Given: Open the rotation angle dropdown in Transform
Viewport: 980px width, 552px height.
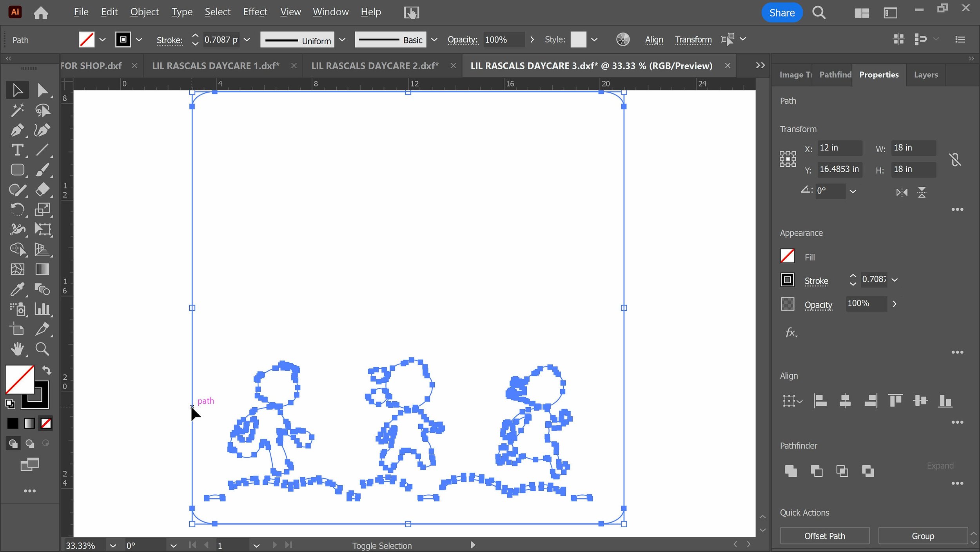Looking at the screenshot, I should (x=853, y=191).
